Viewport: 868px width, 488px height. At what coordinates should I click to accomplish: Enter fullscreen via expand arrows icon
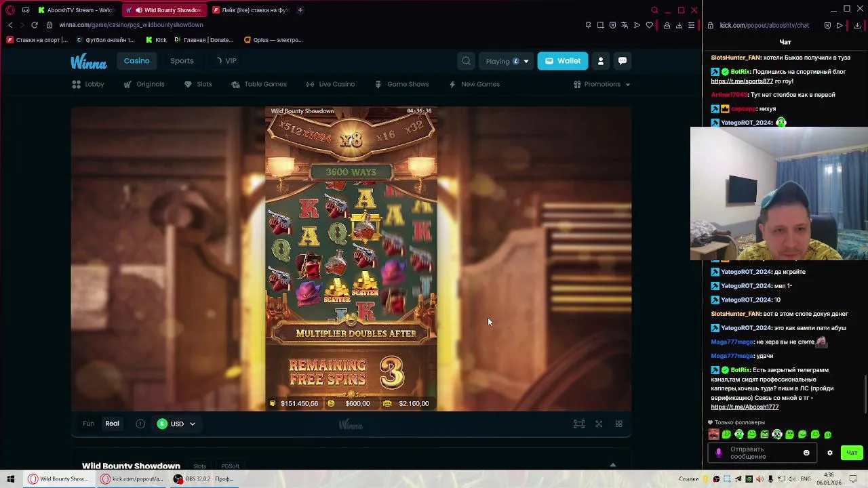click(x=599, y=424)
